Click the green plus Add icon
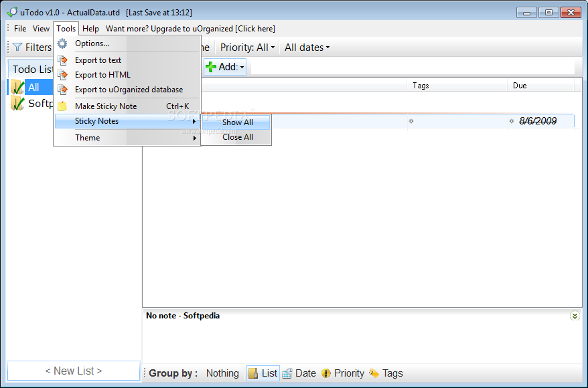 click(x=211, y=67)
